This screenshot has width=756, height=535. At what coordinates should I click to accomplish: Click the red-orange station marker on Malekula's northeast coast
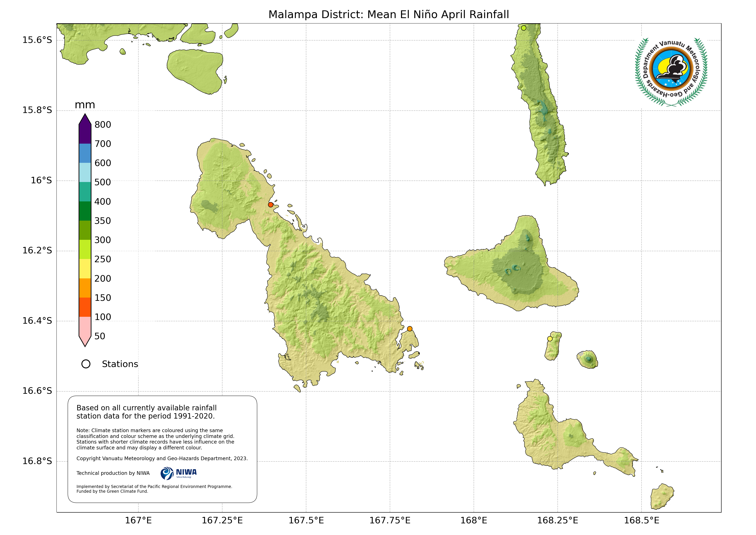pos(271,205)
